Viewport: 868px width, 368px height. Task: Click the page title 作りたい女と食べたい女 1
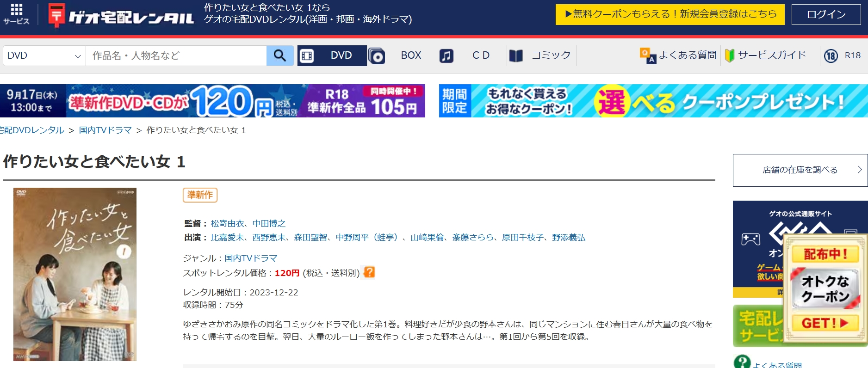[94, 162]
